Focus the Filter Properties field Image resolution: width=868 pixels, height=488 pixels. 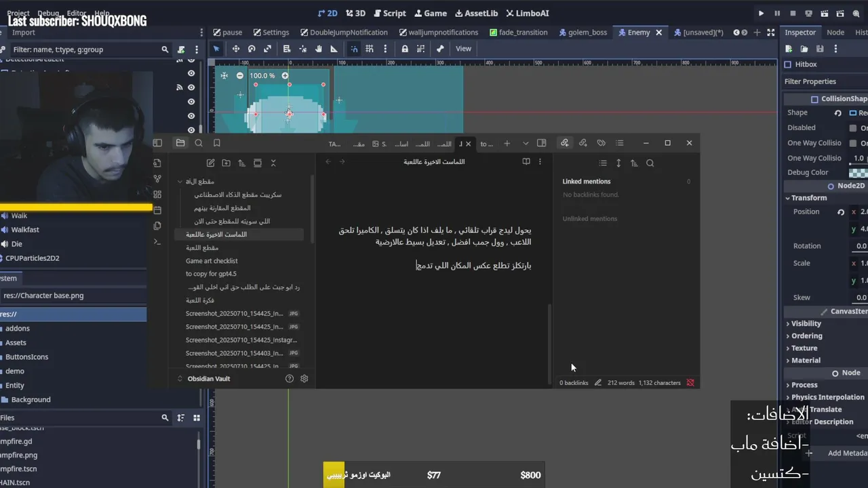click(825, 81)
